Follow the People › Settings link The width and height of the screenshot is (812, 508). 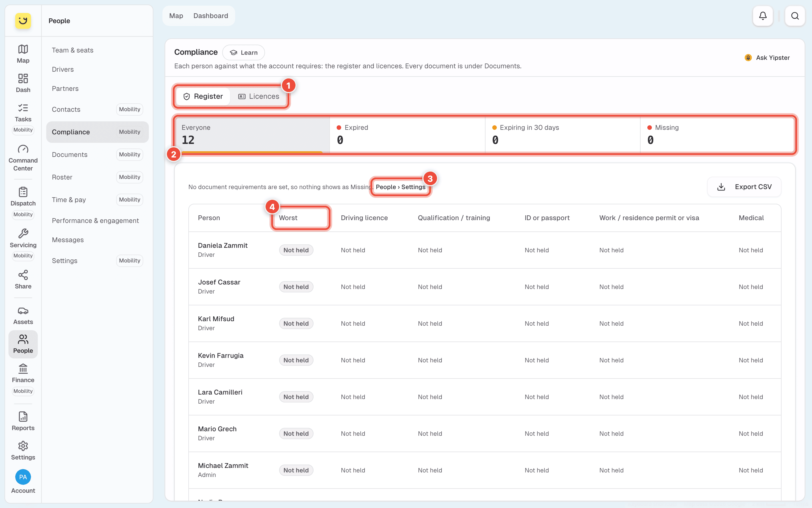pyautogui.click(x=400, y=187)
